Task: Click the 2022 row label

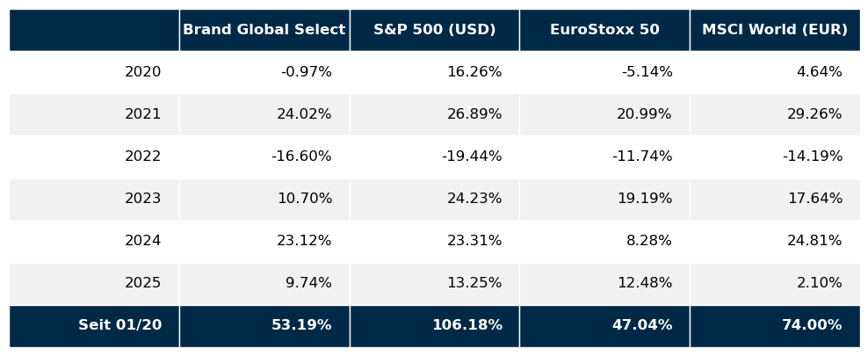Action: tap(142, 156)
